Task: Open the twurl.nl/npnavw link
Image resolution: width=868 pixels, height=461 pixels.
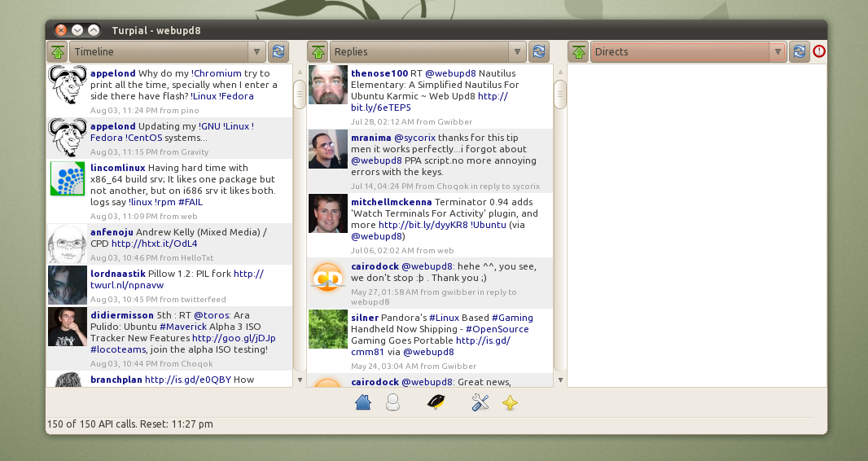Action: (127, 285)
